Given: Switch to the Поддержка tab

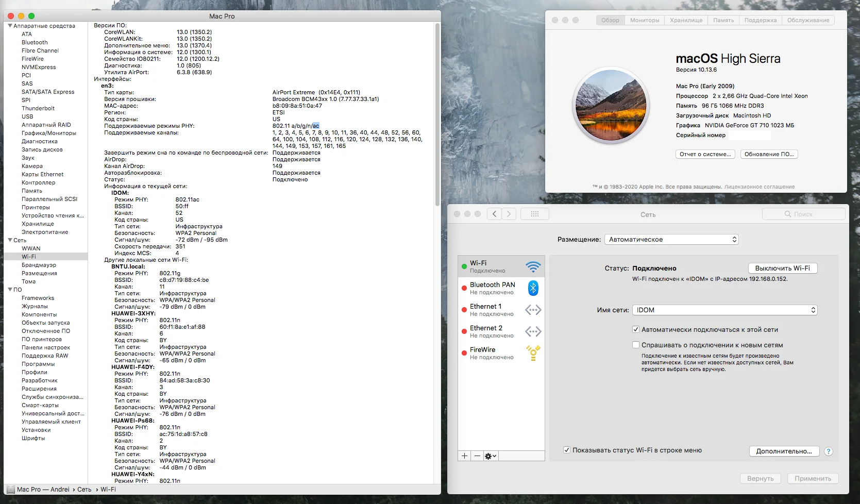Looking at the screenshot, I should click(x=761, y=20).
